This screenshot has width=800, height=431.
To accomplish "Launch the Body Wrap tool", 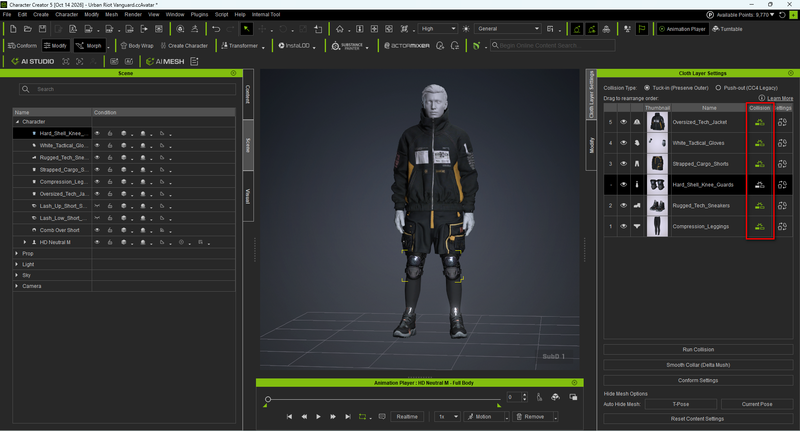I will [137, 46].
